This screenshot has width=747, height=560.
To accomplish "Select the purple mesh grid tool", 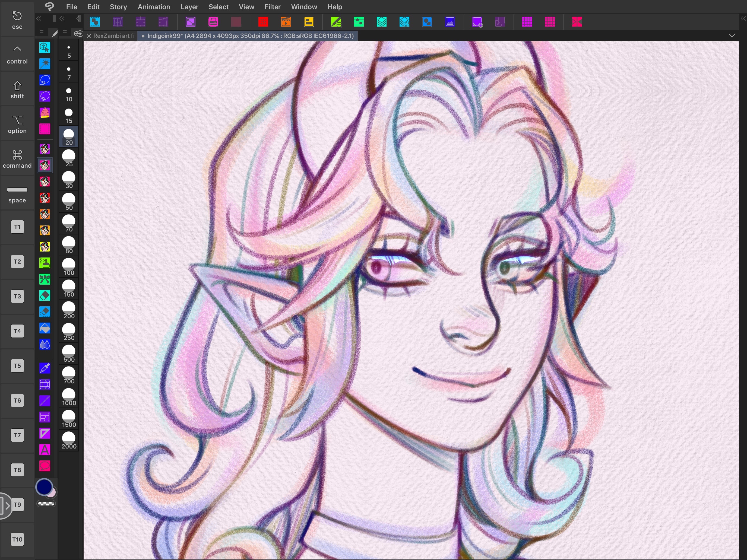I will tap(45, 384).
